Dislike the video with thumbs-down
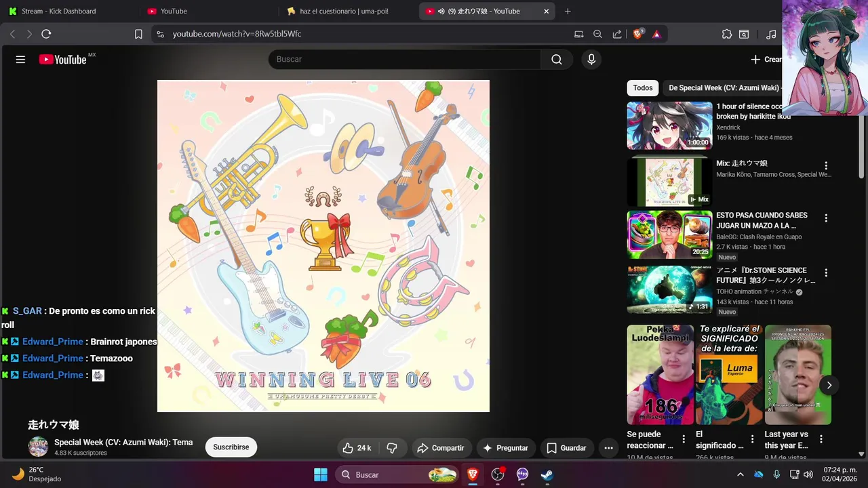 click(392, 448)
